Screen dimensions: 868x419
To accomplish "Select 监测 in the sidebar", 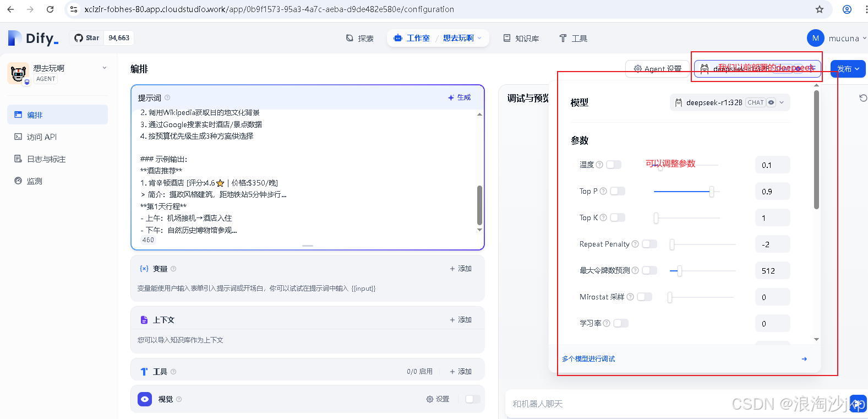I will pyautogui.click(x=57, y=181).
